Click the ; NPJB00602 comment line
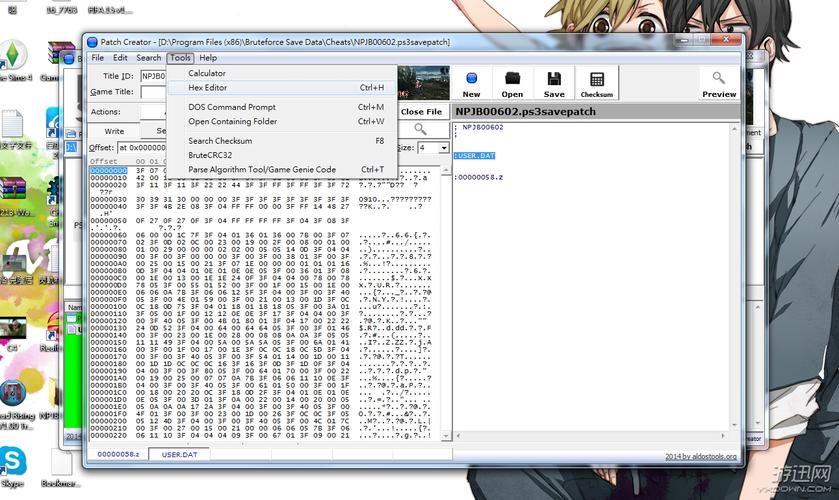839x500 pixels. (x=478, y=127)
